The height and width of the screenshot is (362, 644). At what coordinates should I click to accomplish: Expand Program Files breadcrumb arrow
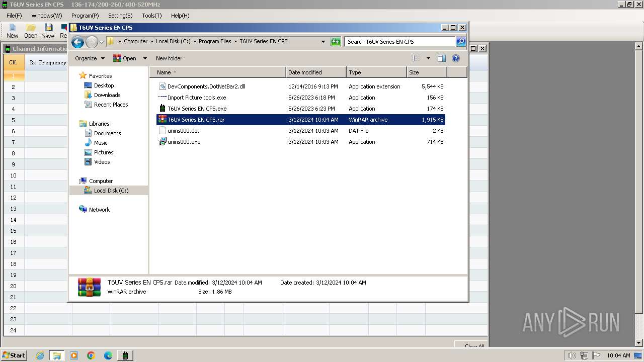[235, 42]
